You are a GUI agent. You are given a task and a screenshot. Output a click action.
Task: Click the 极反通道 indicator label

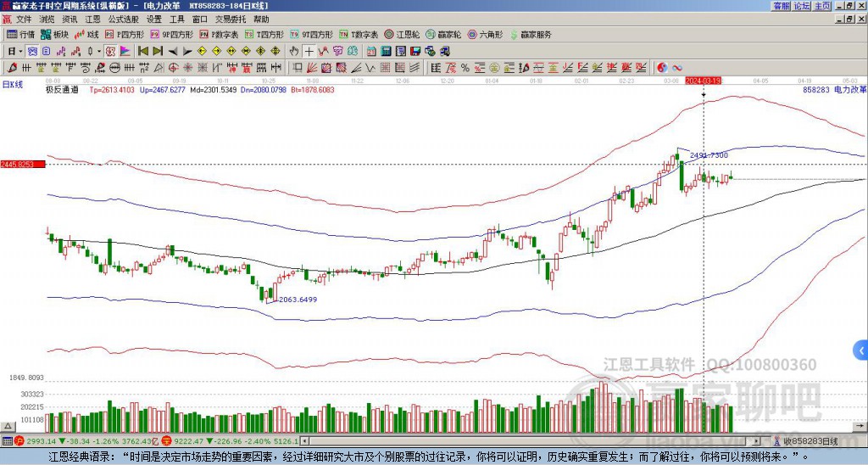[62, 89]
